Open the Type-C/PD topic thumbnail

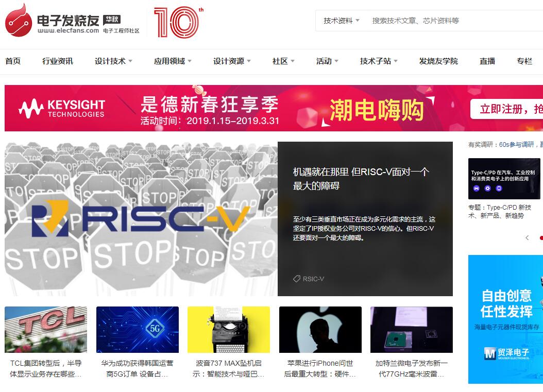tap(504, 179)
